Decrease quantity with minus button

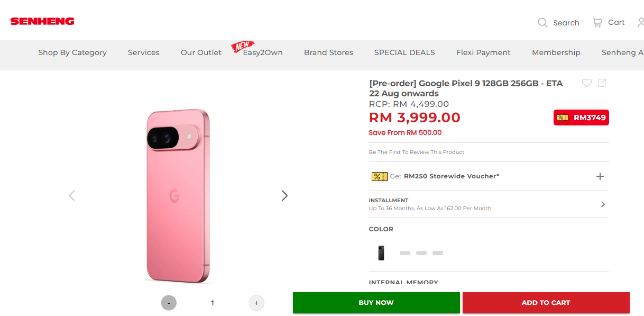tap(169, 303)
